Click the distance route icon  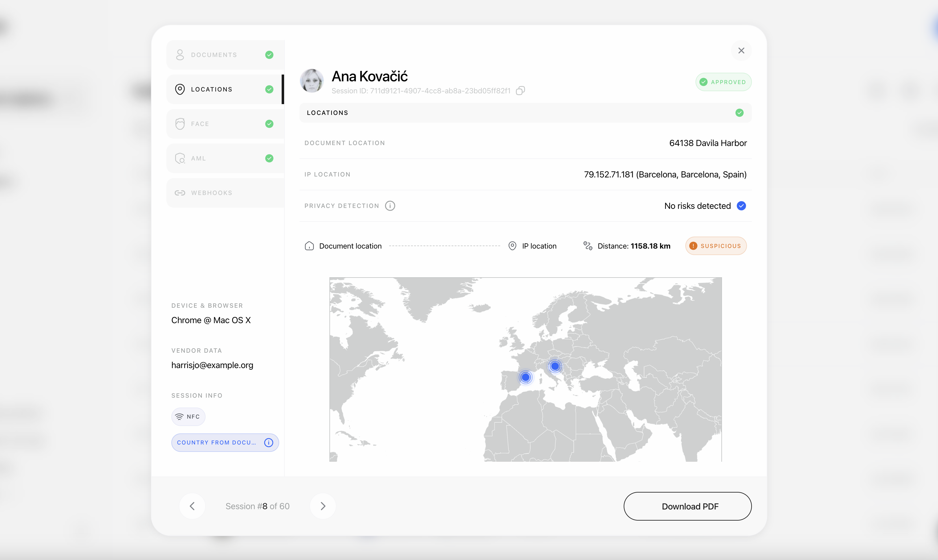click(x=588, y=246)
